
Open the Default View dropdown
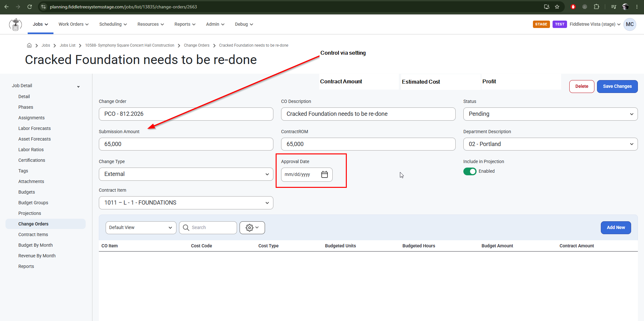coord(141,227)
